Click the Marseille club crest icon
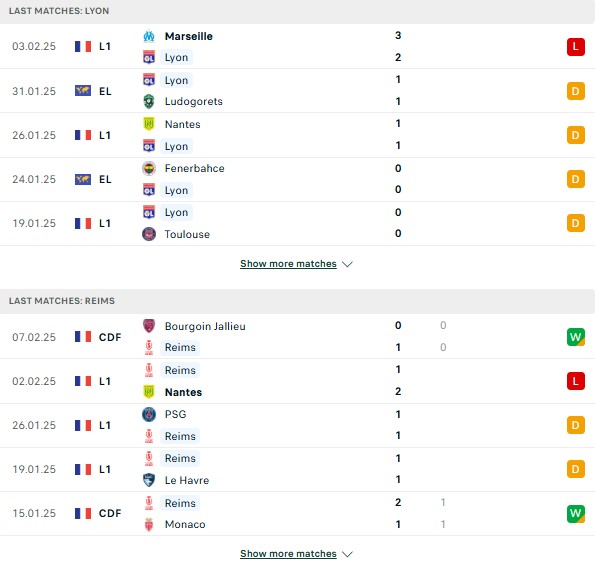The width and height of the screenshot is (596, 571). [x=149, y=36]
